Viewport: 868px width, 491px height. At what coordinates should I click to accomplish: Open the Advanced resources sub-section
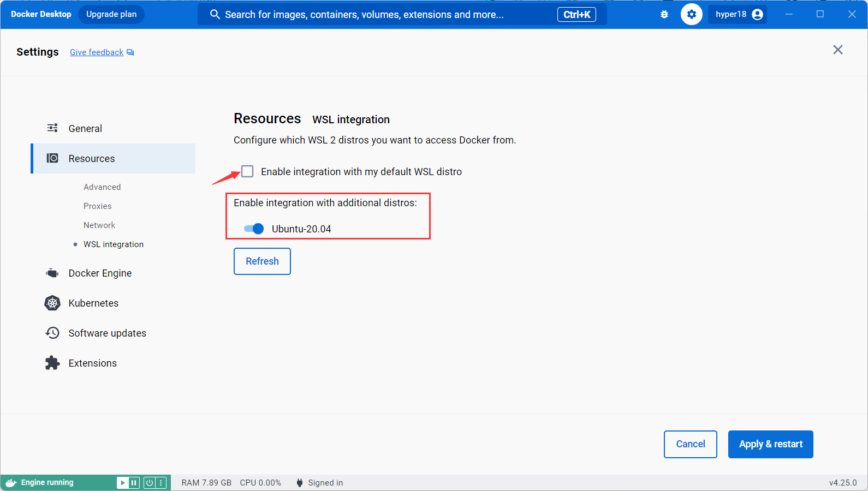102,187
